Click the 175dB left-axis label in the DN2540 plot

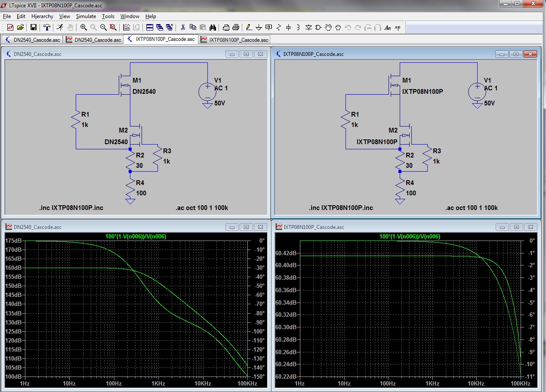pos(14,241)
